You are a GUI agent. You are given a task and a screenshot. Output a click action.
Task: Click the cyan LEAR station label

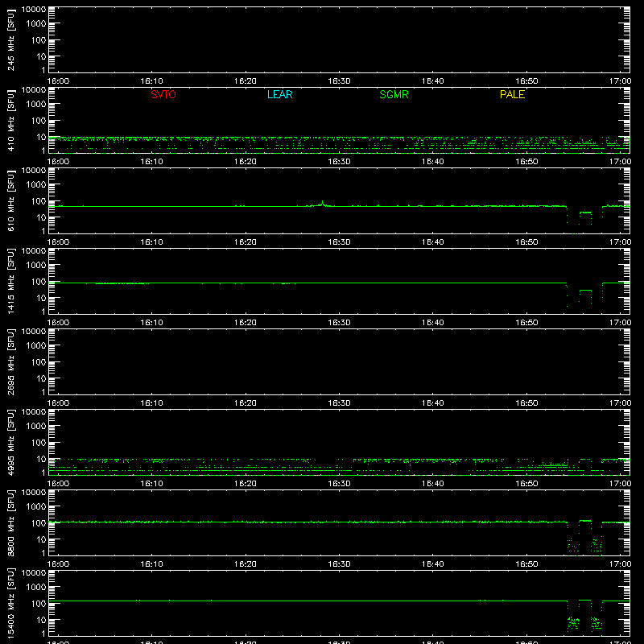click(x=279, y=94)
